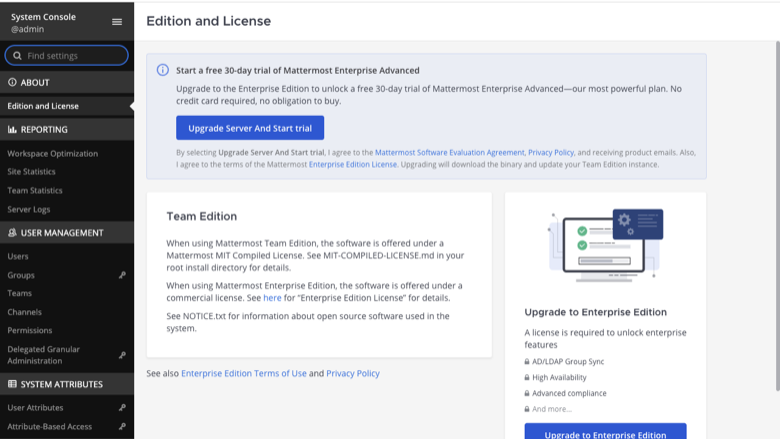Viewport: 780px width, 439px height.
Task: Select Teams in sidebar
Action: pyautogui.click(x=19, y=293)
